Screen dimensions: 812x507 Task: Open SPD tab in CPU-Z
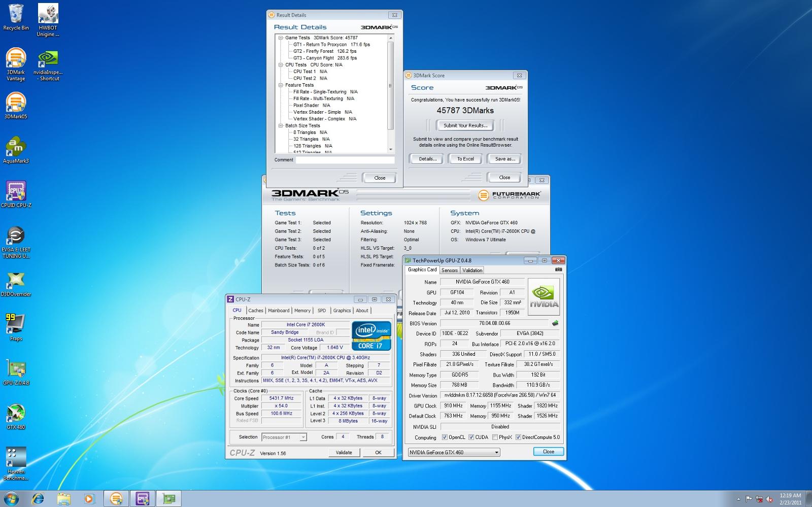pyautogui.click(x=322, y=311)
